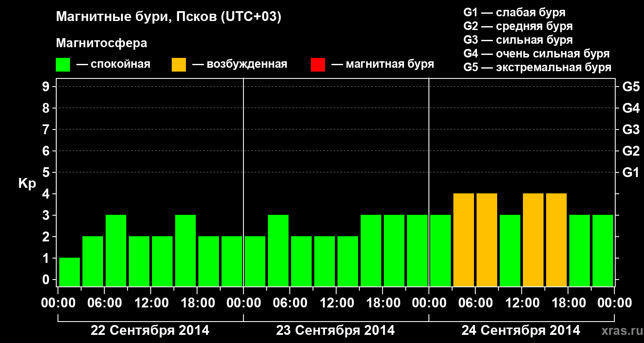Select the 06:00–09:00 Kp 3 bar, 22 September
The image size is (644, 343).
click(x=116, y=250)
